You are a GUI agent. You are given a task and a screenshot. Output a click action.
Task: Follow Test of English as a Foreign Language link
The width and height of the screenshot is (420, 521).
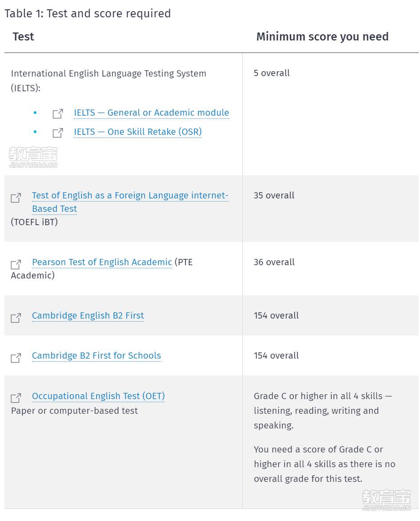130,202
